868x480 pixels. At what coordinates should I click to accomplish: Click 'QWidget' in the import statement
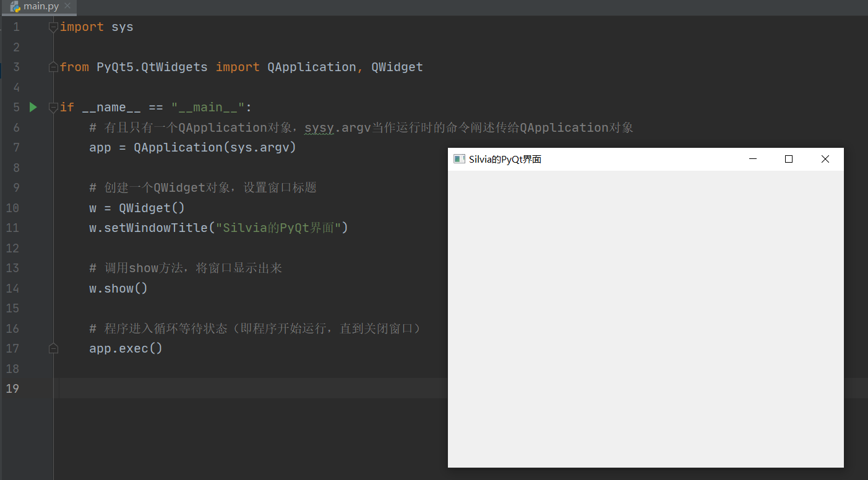397,67
